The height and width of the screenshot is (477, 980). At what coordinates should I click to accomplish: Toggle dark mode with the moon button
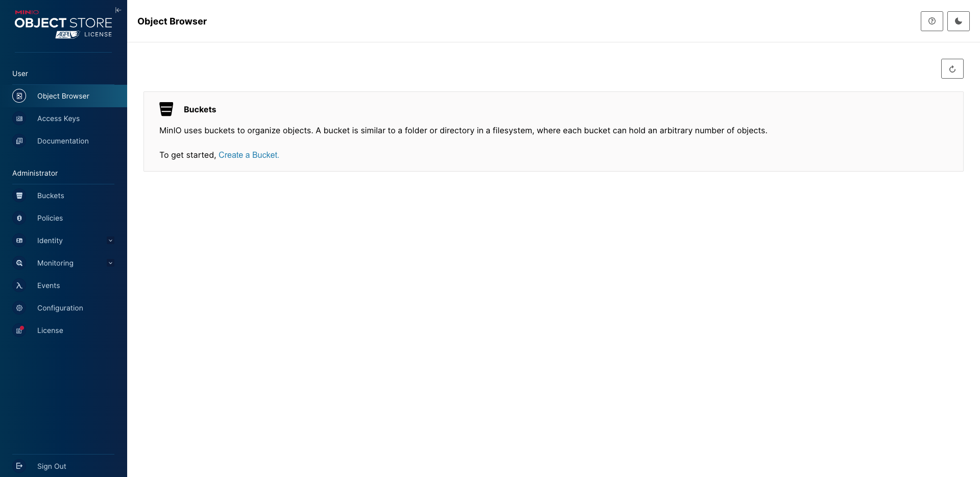point(959,21)
